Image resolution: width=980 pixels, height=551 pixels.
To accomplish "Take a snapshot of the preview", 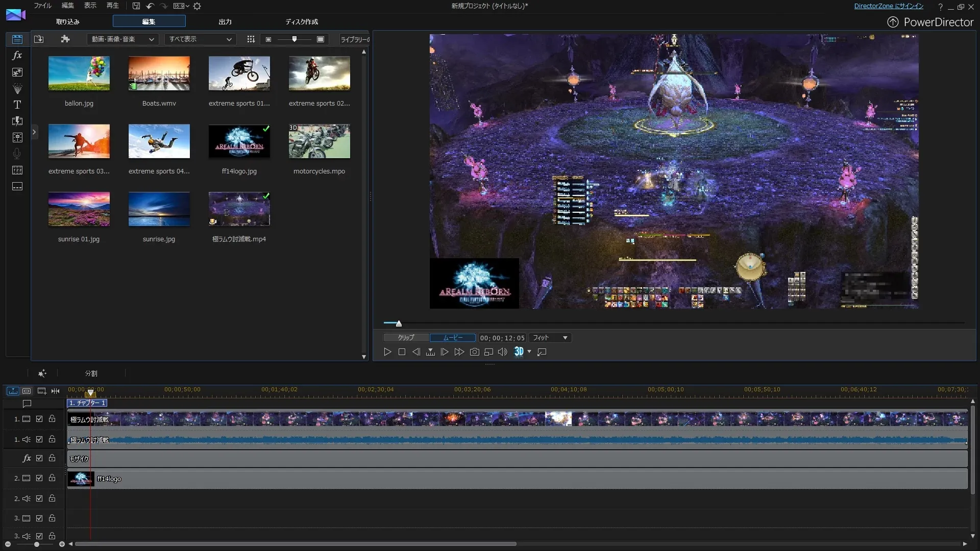I will point(474,352).
